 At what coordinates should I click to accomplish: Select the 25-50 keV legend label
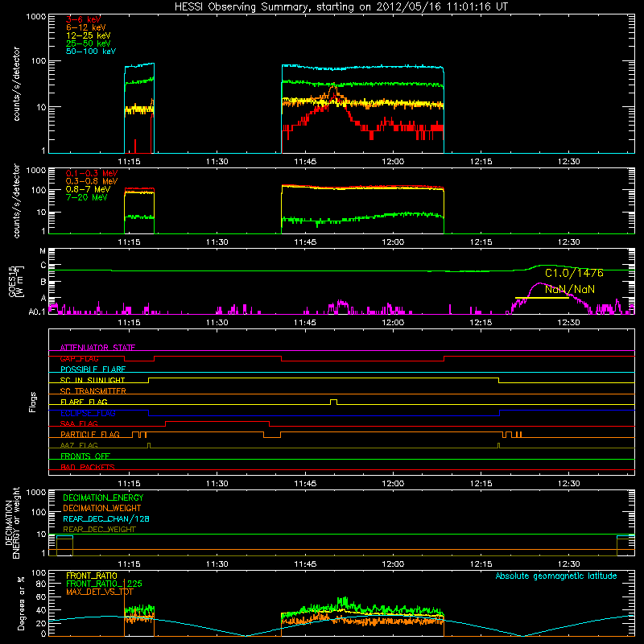tap(89, 43)
